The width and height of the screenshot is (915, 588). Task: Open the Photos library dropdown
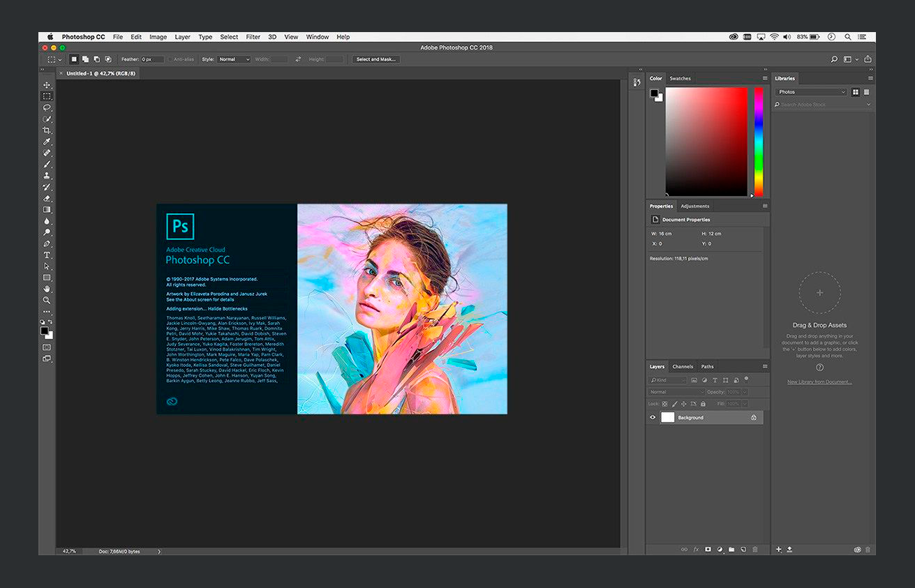pyautogui.click(x=811, y=92)
